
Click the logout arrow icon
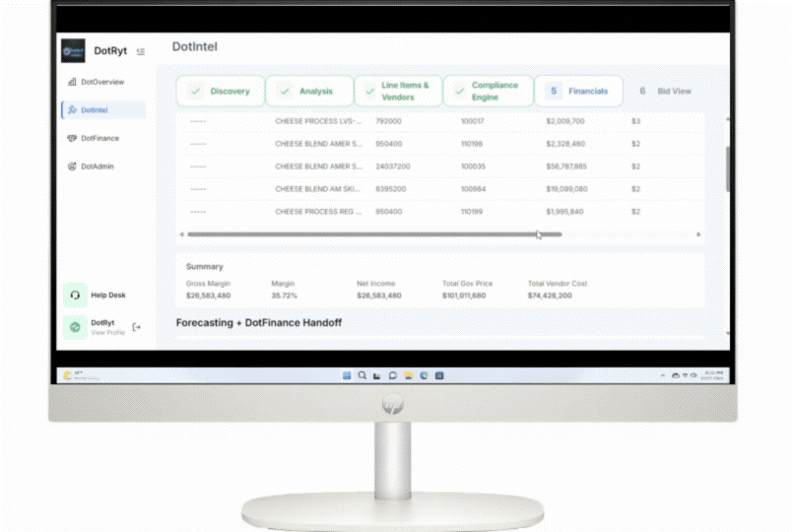(137, 327)
